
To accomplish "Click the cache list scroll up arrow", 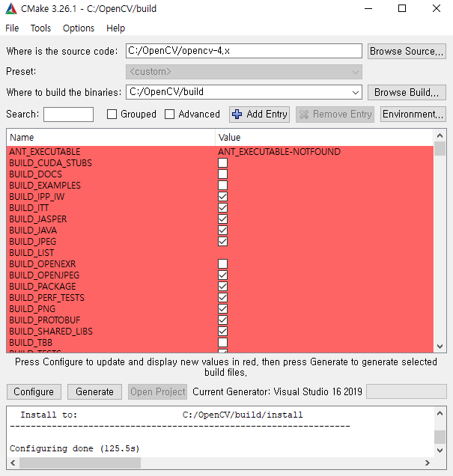I will coord(440,135).
